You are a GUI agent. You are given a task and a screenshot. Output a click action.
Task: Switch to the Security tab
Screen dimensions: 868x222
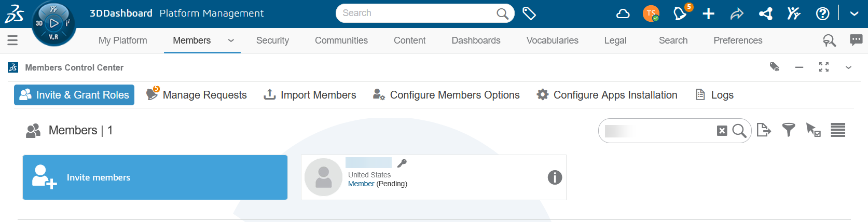(x=272, y=40)
